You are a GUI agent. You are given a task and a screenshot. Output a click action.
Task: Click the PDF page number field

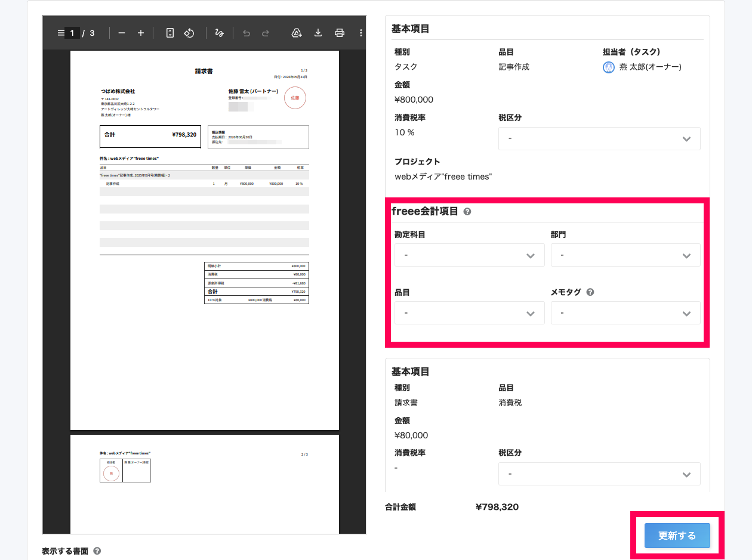(x=72, y=33)
